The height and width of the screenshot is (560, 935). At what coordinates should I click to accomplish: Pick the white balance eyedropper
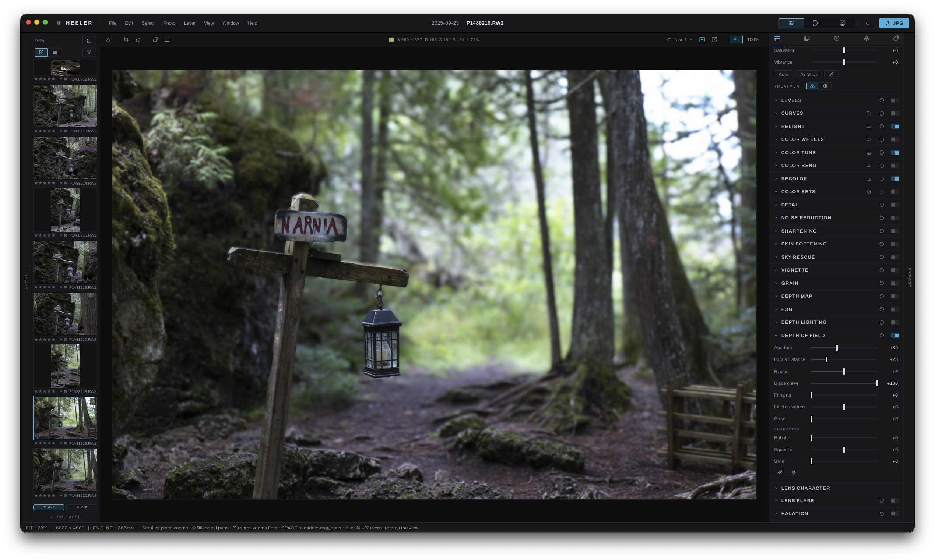(x=831, y=74)
